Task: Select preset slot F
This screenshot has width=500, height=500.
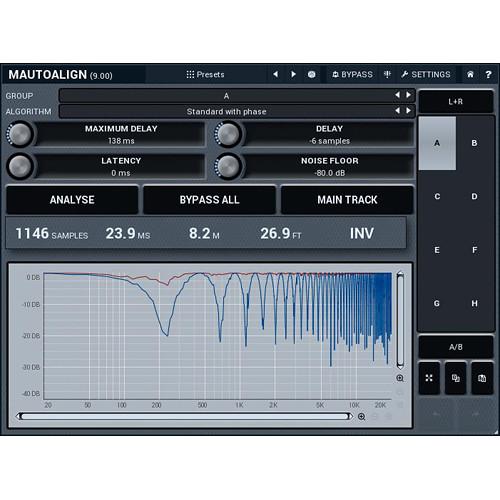Action: pyautogui.click(x=474, y=250)
